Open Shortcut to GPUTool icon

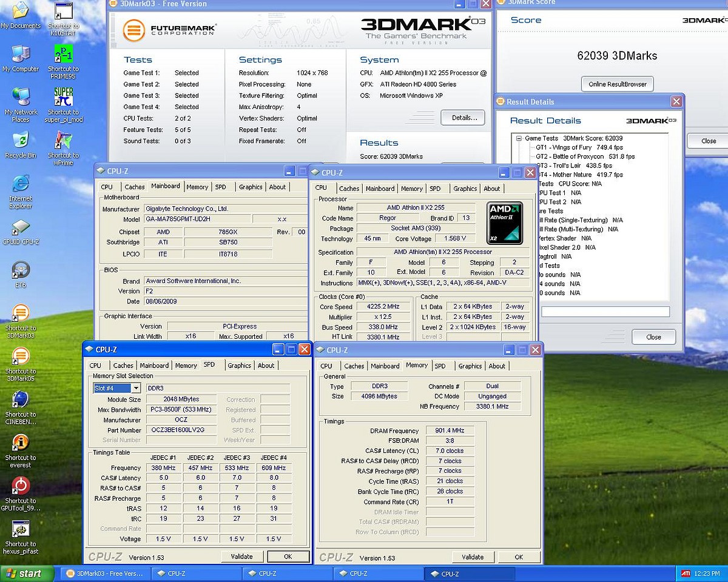tap(20, 494)
